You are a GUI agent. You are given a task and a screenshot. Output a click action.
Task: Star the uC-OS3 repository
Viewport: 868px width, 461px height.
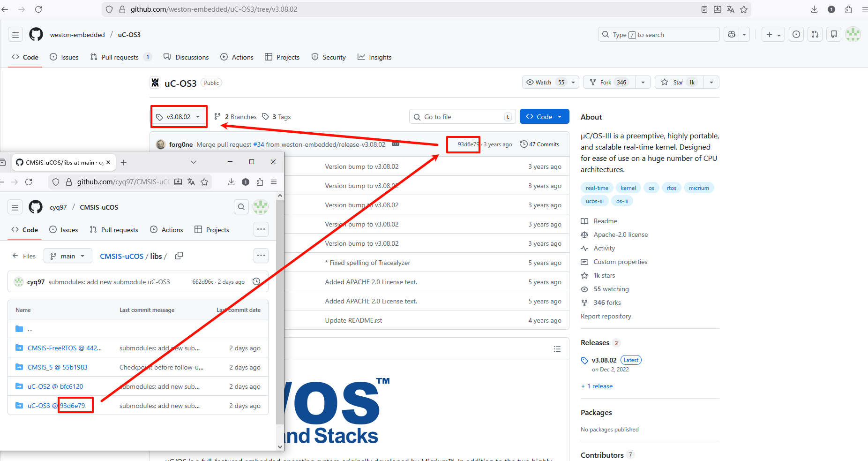pos(678,83)
